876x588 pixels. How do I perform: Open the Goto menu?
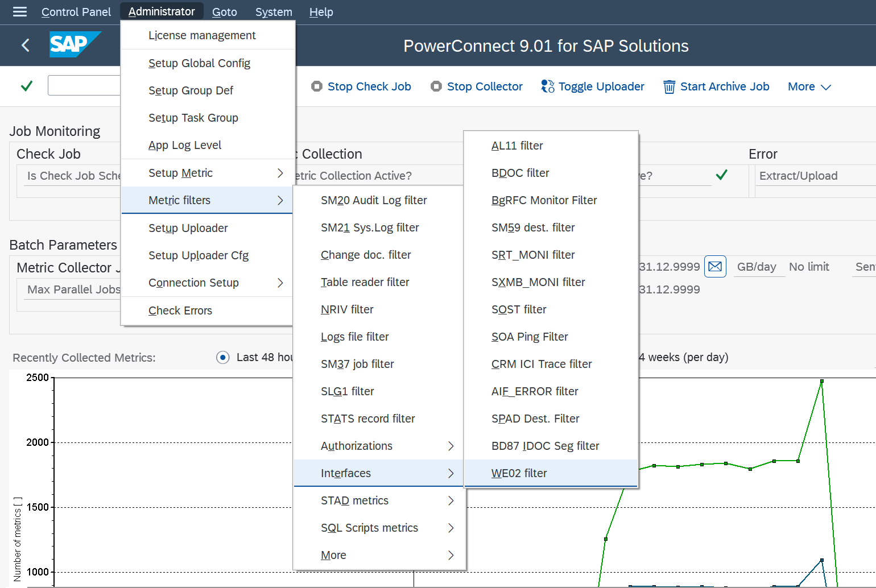225,12
